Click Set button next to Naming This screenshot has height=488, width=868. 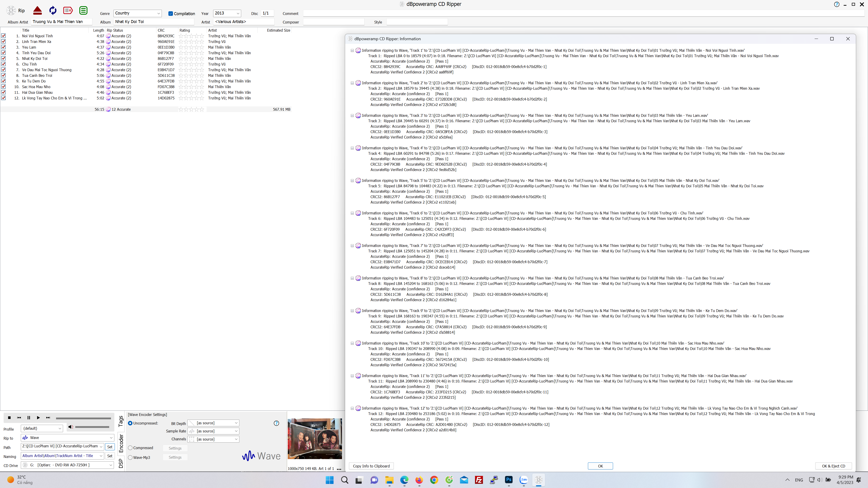pyautogui.click(x=110, y=456)
